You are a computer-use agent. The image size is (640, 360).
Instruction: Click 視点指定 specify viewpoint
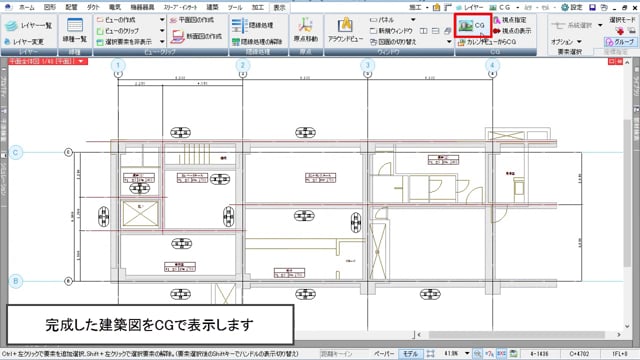[510, 20]
